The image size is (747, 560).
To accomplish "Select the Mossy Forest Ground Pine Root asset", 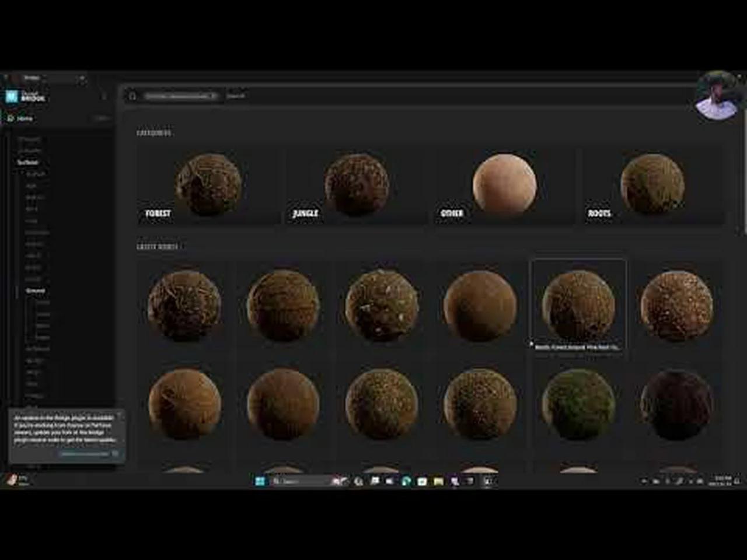I will (x=578, y=303).
